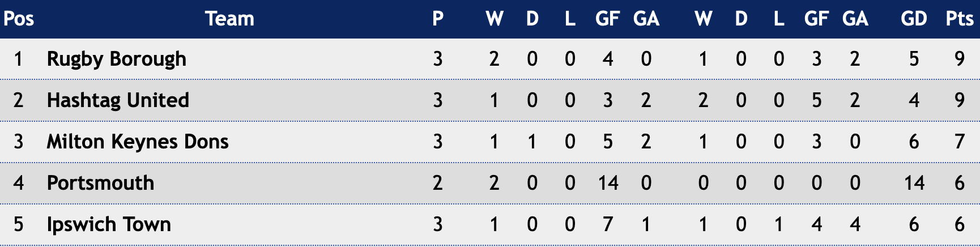Click the second D column header
Screen dimensions: 980x247
(741, 19)
